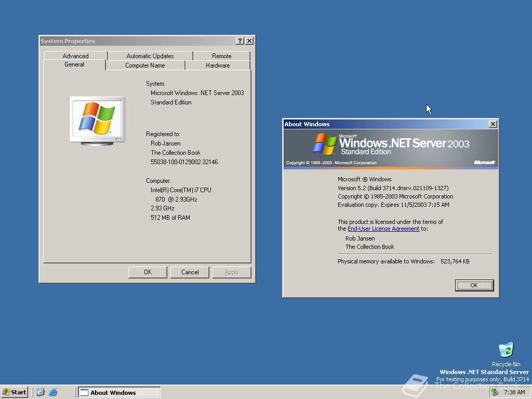Viewport: 532px width, 399px height.
Task: Click 'Intel(R) Core(TM) i7 CPU' text
Action: (181, 190)
